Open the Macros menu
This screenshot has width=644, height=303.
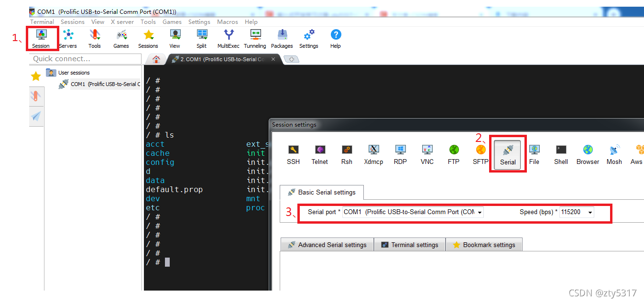(x=228, y=22)
